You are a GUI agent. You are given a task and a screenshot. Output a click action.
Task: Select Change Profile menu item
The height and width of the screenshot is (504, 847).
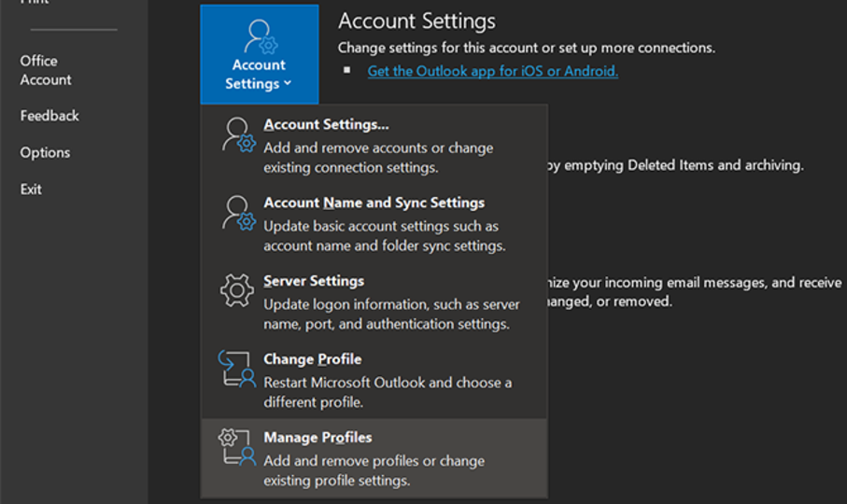point(374,380)
